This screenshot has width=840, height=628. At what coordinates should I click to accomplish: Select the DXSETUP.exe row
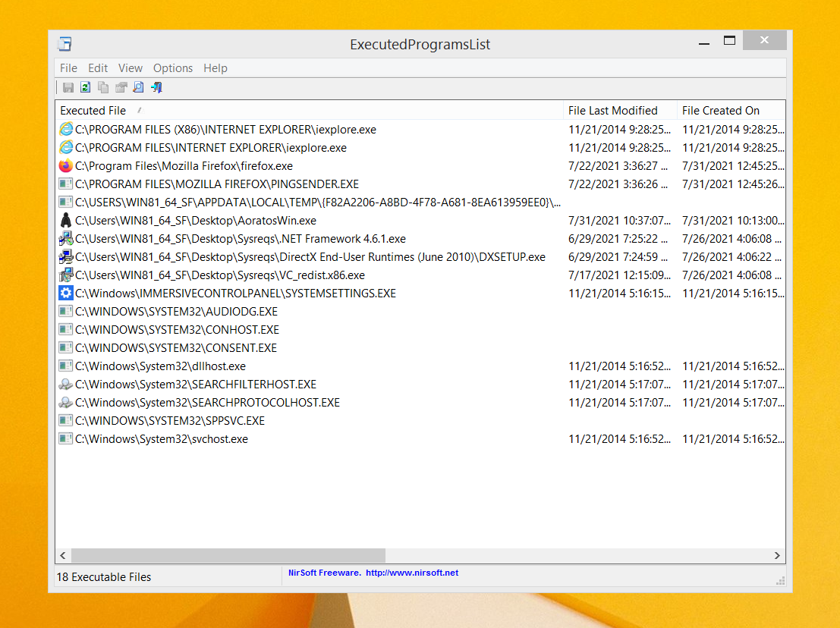420,257
